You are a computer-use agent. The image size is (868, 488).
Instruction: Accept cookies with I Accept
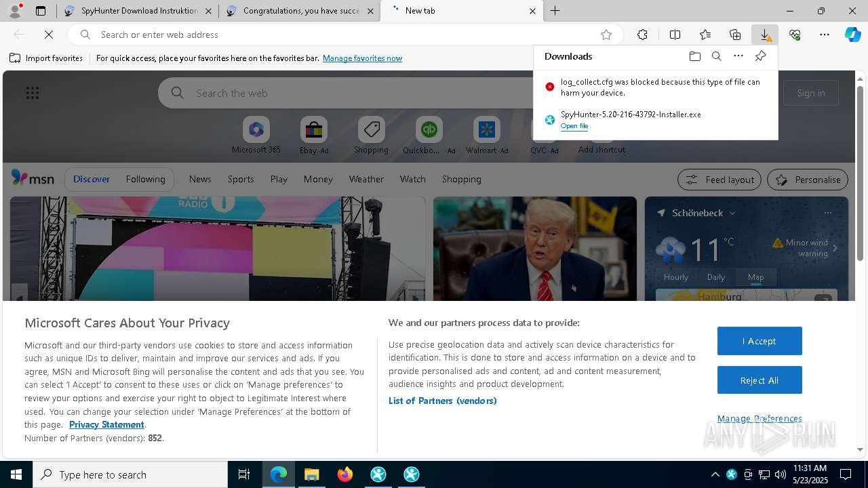(759, 341)
